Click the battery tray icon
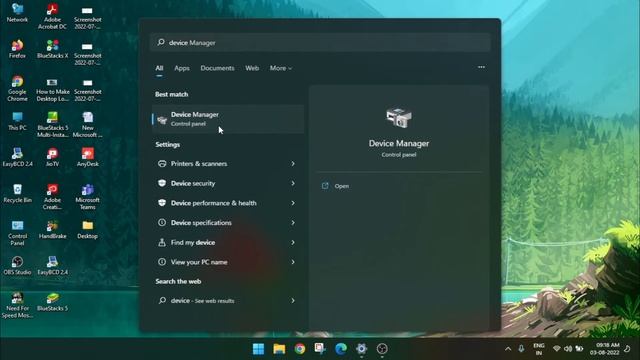The image size is (640, 360). point(579,349)
